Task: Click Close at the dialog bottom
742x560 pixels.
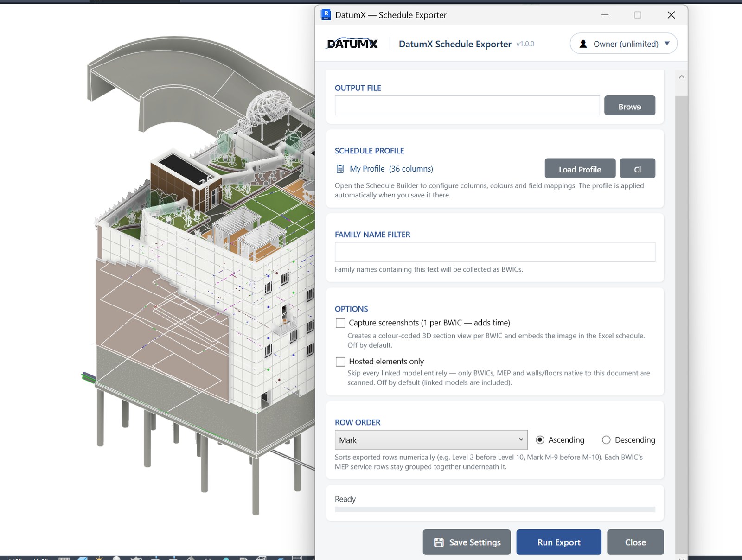Action: (x=635, y=542)
